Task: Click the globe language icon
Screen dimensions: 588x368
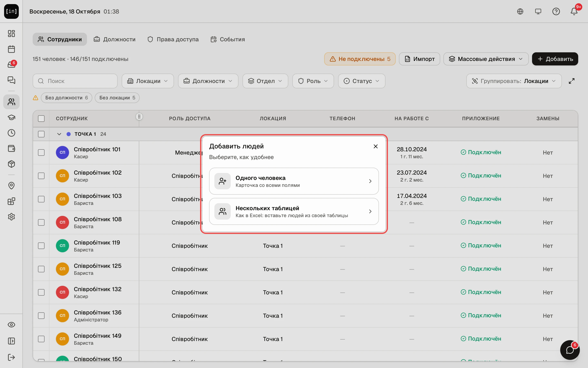Action: pyautogui.click(x=520, y=11)
